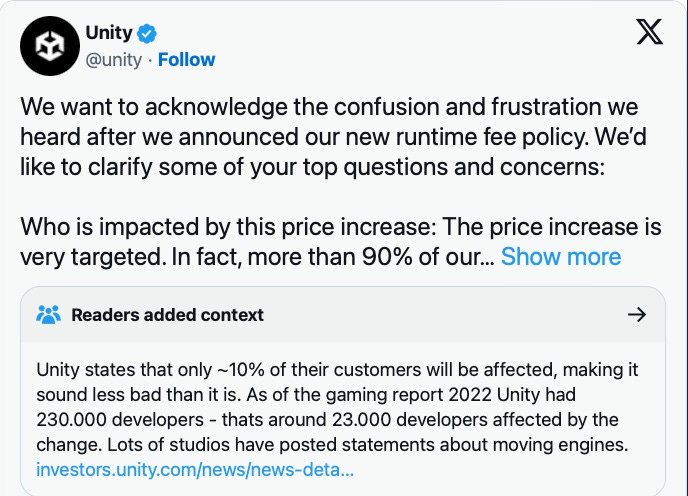This screenshot has height=496, width=688.
Task: Click the community people icon beside Readers added context
Action: (x=48, y=315)
